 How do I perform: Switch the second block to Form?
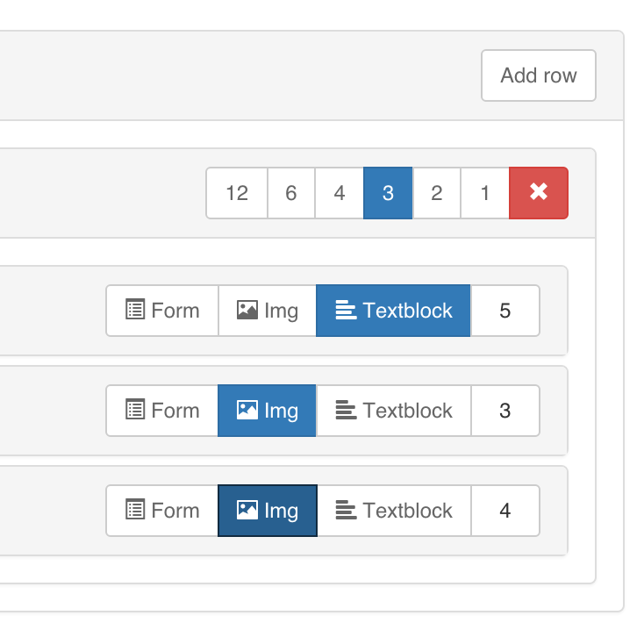pos(162,411)
